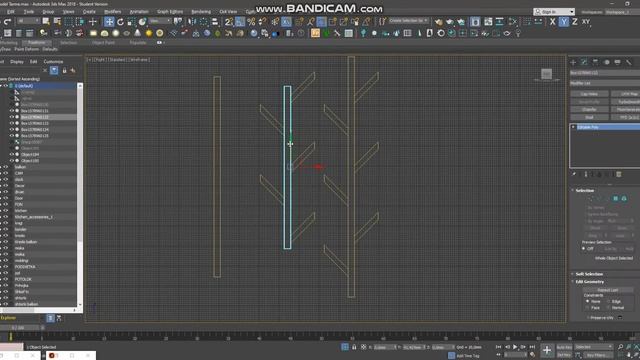This screenshot has width=640, height=360.
Task: Open the Animation menu
Action: click(139, 12)
